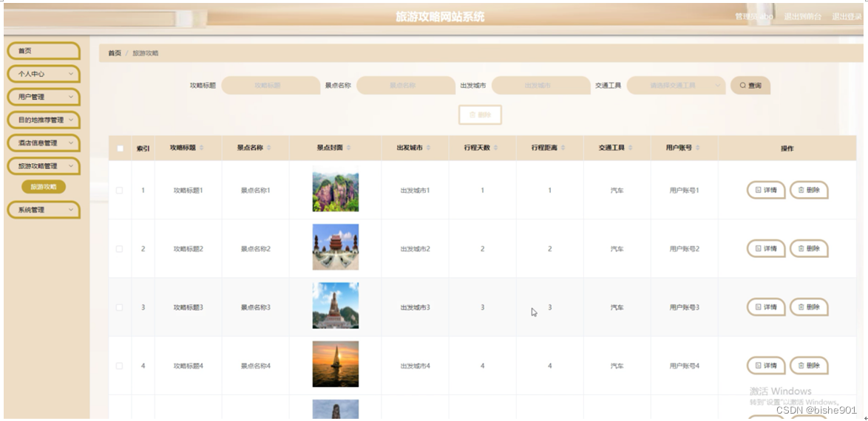Click detail icon for 攻略标题4 row

(x=759, y=366)
